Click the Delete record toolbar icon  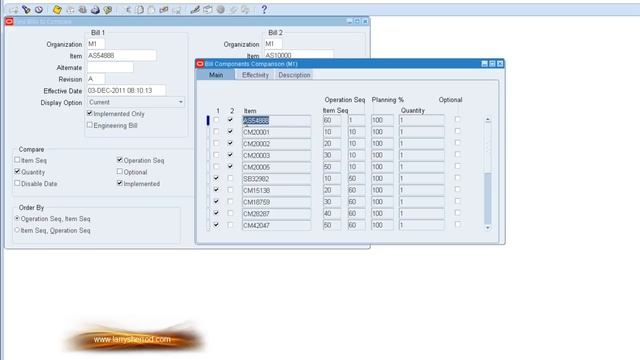(177, 9)
